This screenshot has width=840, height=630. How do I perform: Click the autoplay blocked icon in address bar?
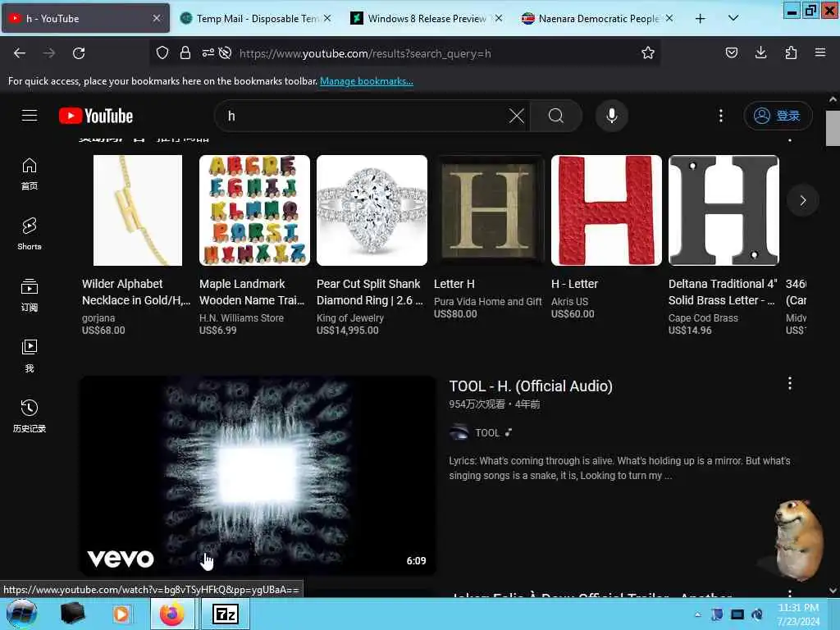[x=226, y=53]
